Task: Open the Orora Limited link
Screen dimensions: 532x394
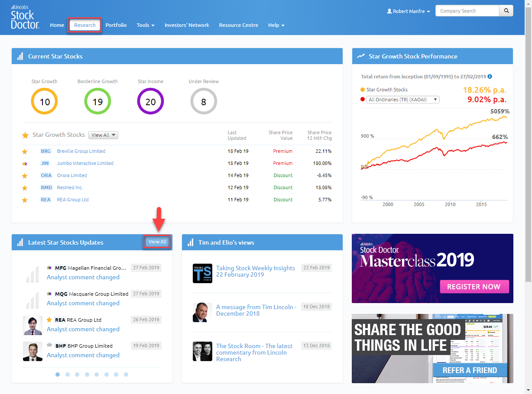Action: [x=72, y=175]
